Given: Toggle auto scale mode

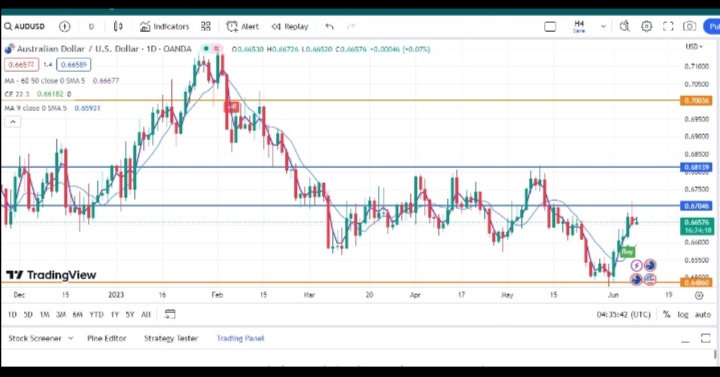Looking at the screenshot, I should coord(703,315).
